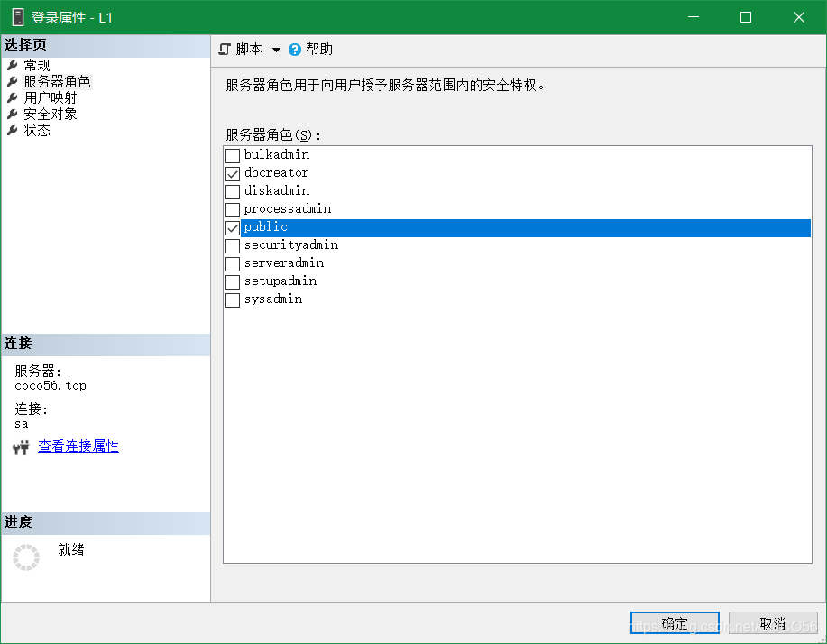Click the 服务器角色(S): list label
The height and width of the screenshot is (644, 827).
pos(273,135)
